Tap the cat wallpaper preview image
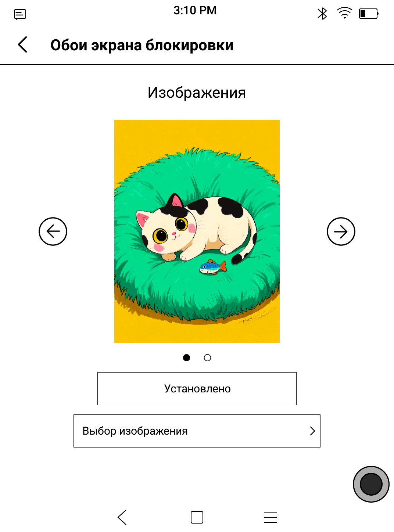Screen dimensions: 394x532 197,231
